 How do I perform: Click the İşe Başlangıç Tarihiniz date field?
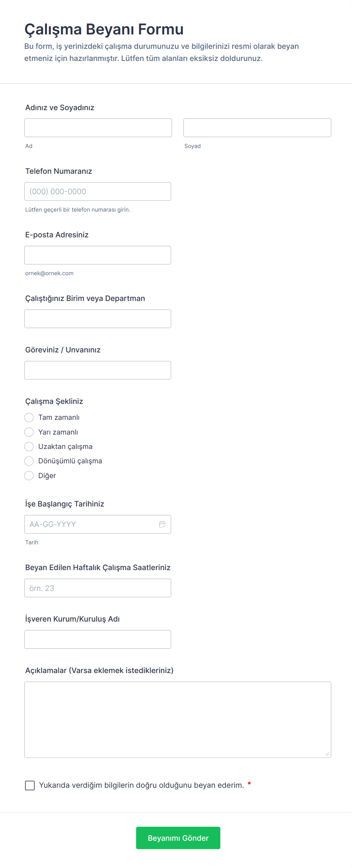click(x=91, y=524)
